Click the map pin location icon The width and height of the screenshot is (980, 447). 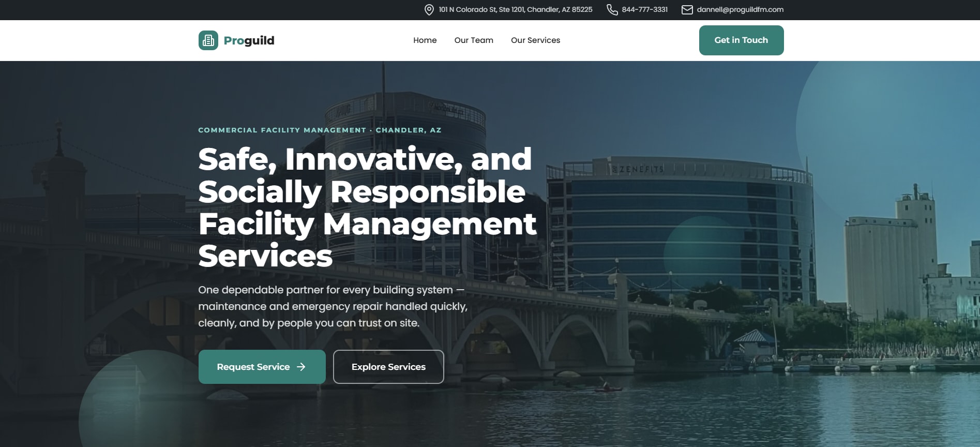pos(429,10)
